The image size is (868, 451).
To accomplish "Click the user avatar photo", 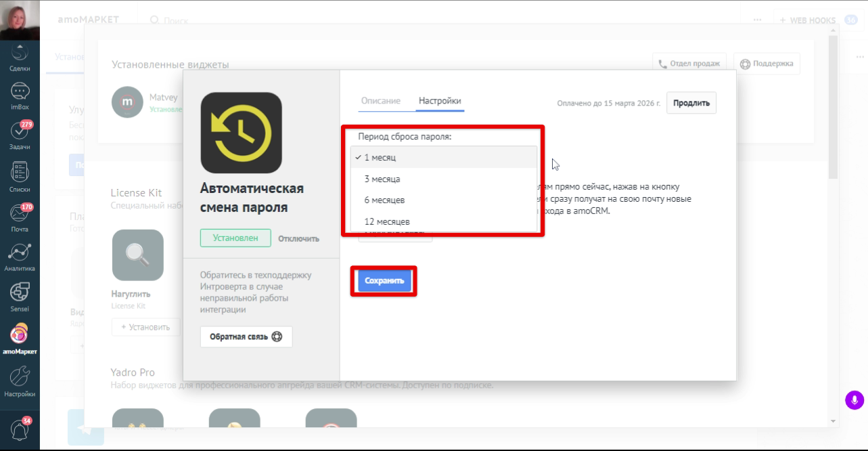I will (x=20, y=20).
